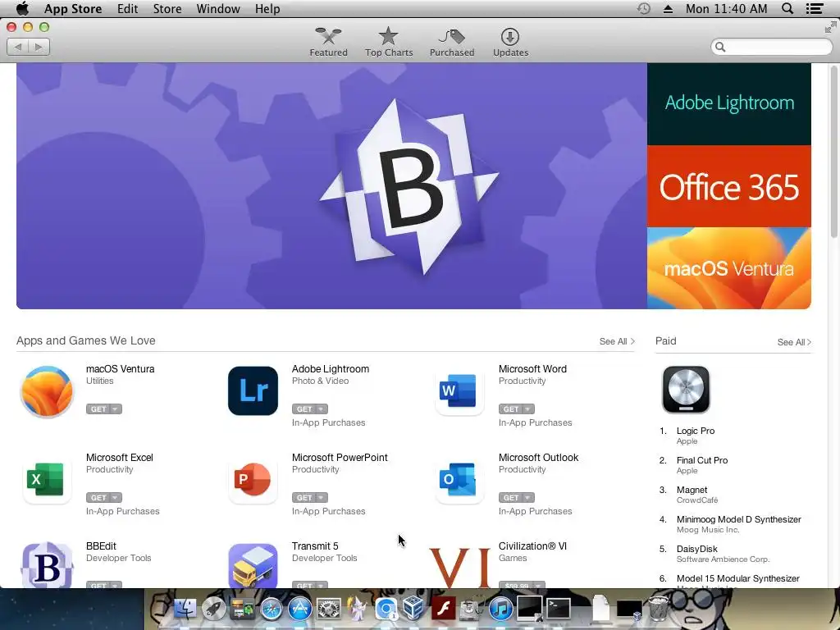Image resolution: width=840 pixels, height=630 pixels.
Task: Select DaisyDisk in Paid list
Action: (697, 549)
